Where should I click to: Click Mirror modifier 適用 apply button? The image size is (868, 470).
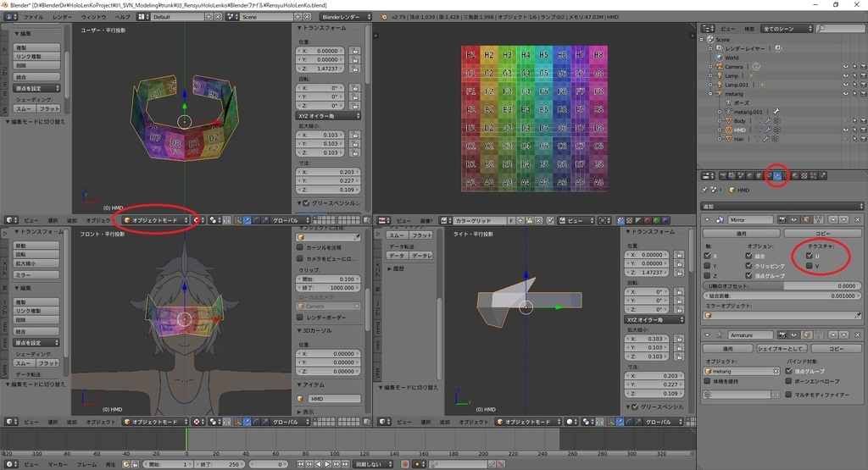741,234
